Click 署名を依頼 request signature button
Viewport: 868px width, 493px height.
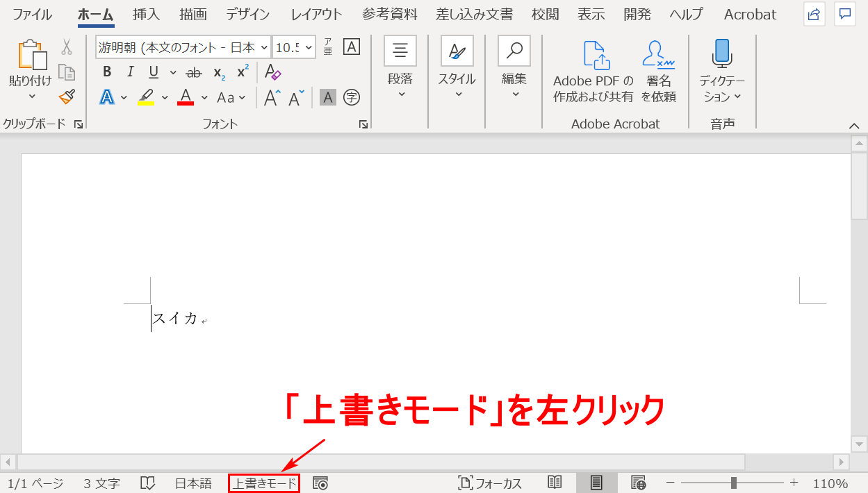click(x=658, y=72)
